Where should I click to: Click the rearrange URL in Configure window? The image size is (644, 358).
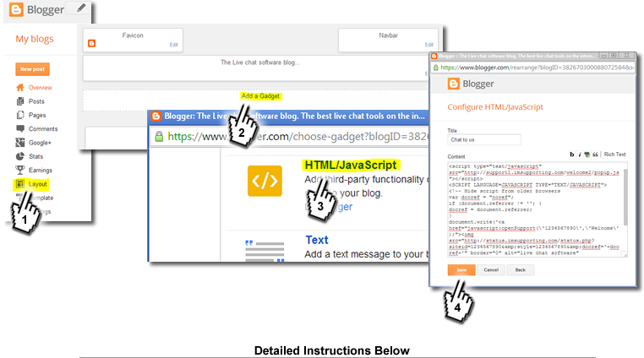tap(537, 68)
